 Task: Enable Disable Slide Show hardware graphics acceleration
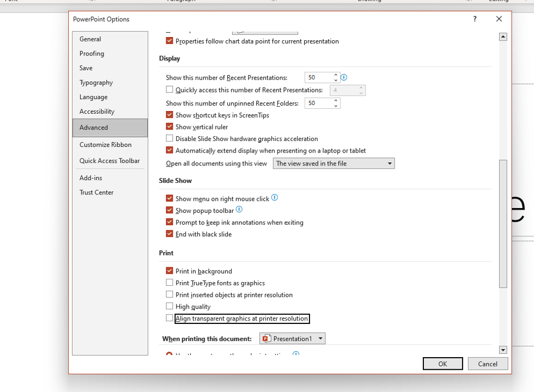tap(169, 138)
